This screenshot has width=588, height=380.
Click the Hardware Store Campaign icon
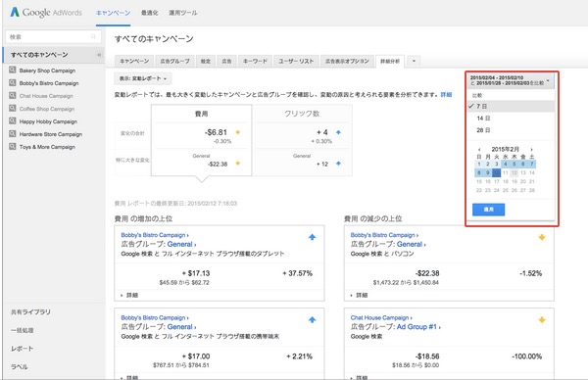pyautogui.click(x=13, y=134)
